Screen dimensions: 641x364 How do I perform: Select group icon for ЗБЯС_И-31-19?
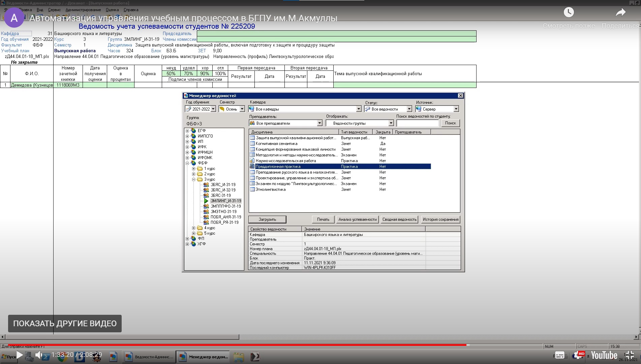(x=206, y=185)
